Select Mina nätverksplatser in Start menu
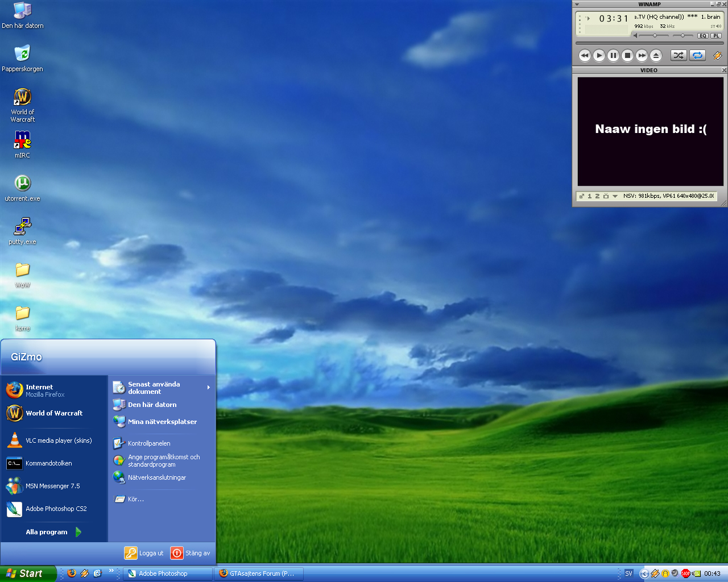This screenshot has width=728, height=582. 162,422
